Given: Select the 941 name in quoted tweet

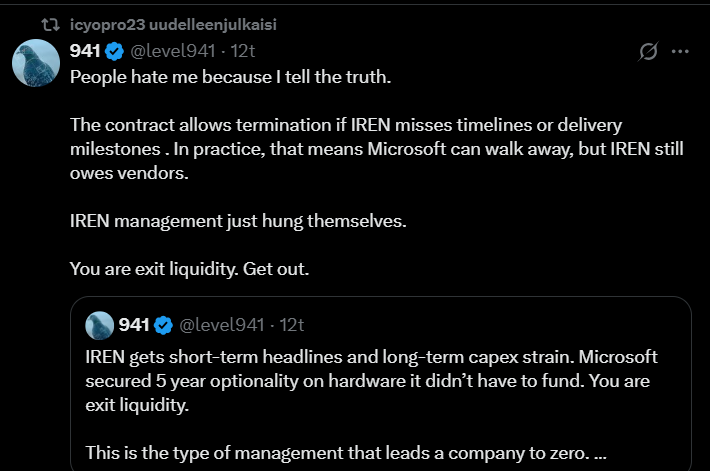Looking at the screenshot, I should point(133,325).
